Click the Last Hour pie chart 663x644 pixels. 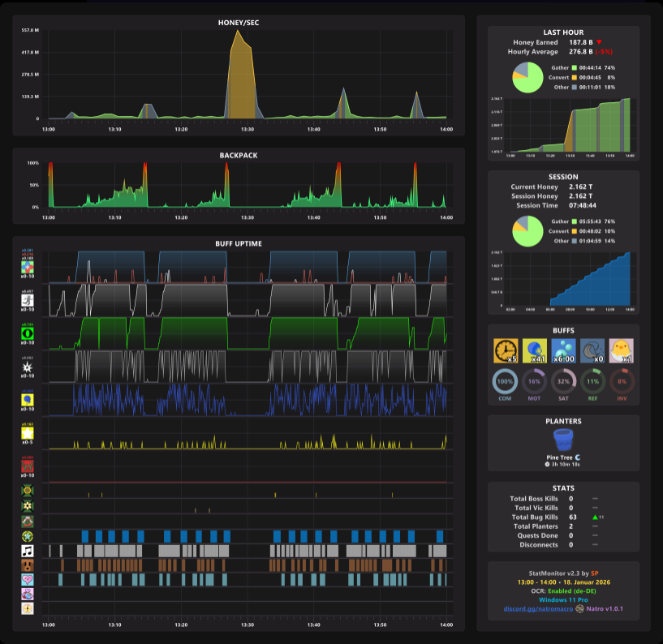pyautogui.click(x=527, y=77)
